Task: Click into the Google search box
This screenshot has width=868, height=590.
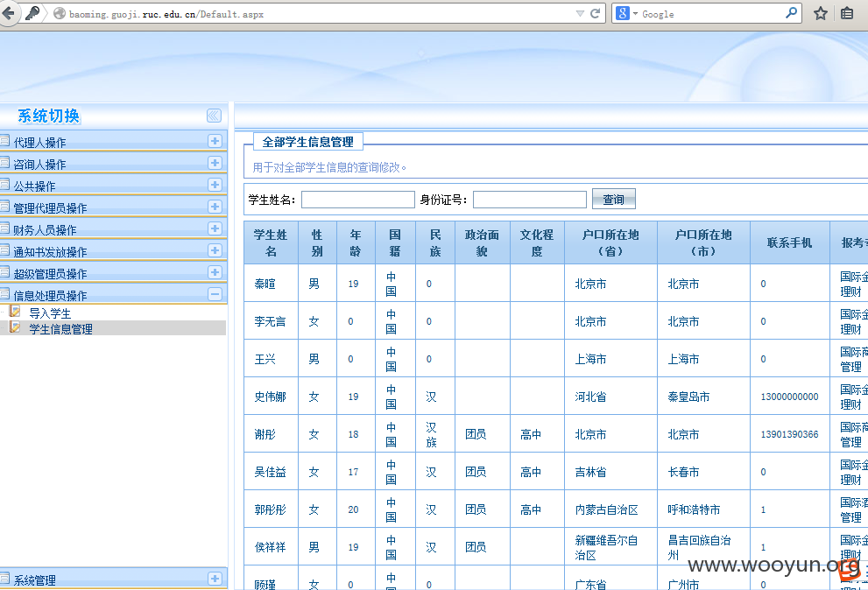Action: click(711, 14)
